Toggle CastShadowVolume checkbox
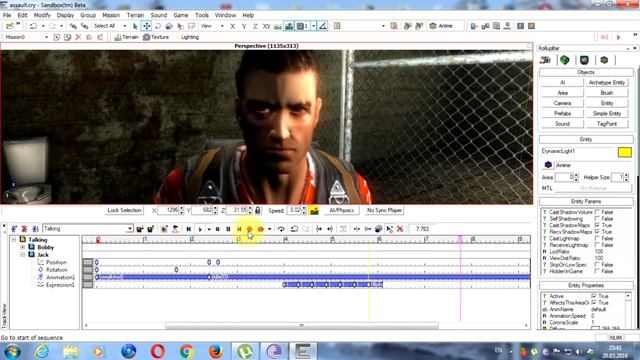 [598, 212]
